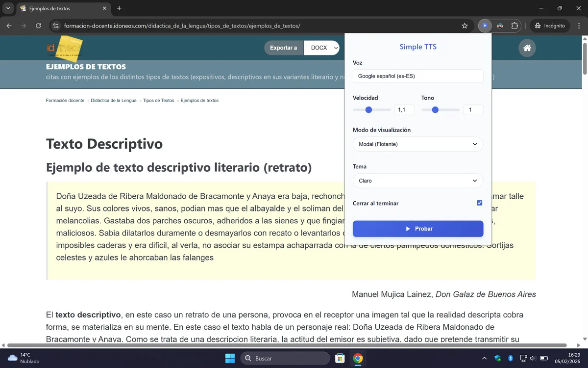Open the DOCX export format dropdown

[321, 48]
